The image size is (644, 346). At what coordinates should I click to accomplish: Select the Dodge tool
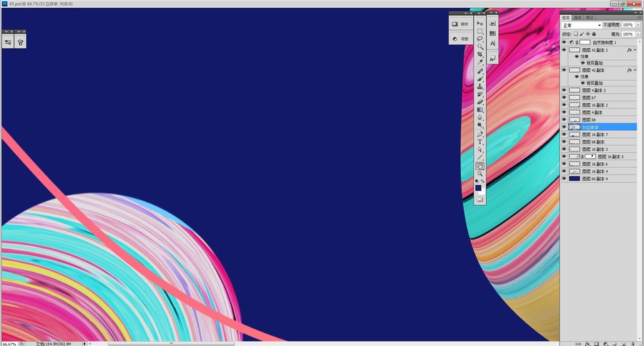pyautogui.click(x=479, y=125)
